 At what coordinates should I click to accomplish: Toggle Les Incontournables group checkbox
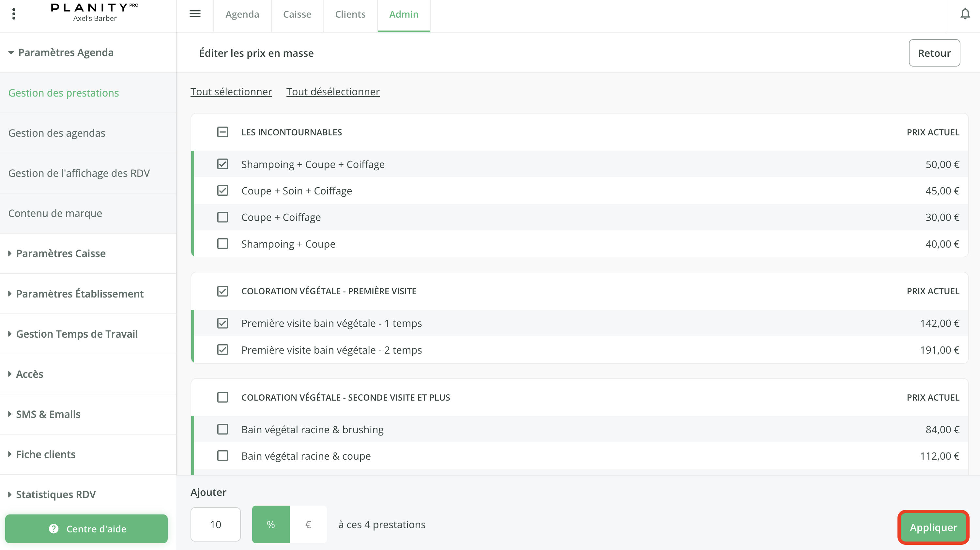(222, 132)
